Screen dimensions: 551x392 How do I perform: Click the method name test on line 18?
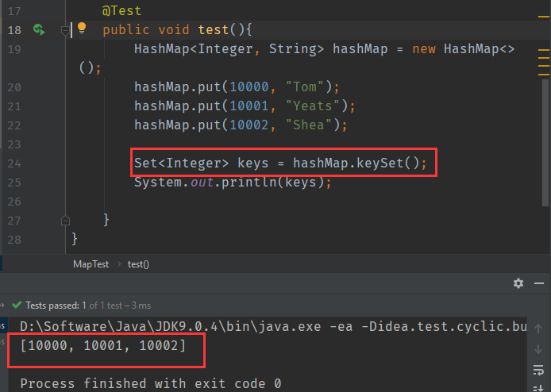tap(214, 30)
